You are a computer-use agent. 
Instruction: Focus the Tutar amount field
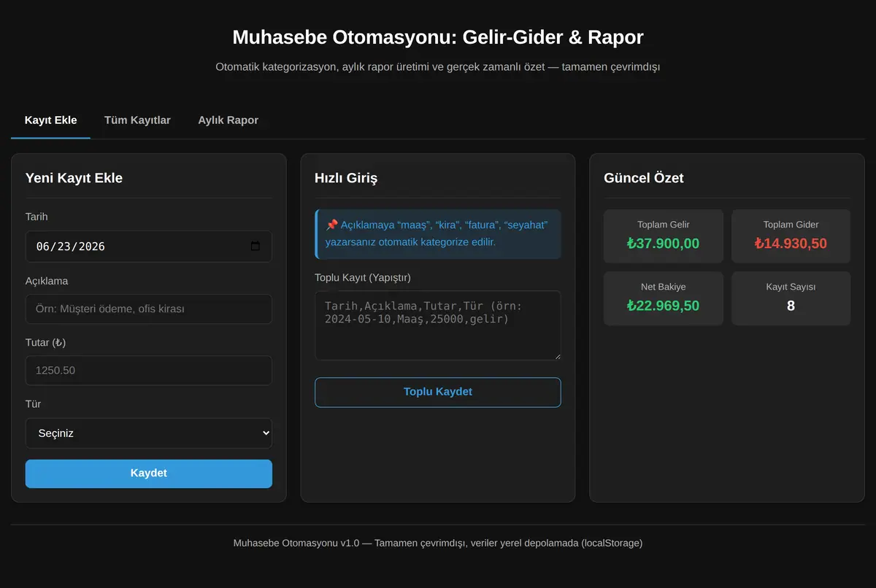pyautogui.click(x=149, y=371)
